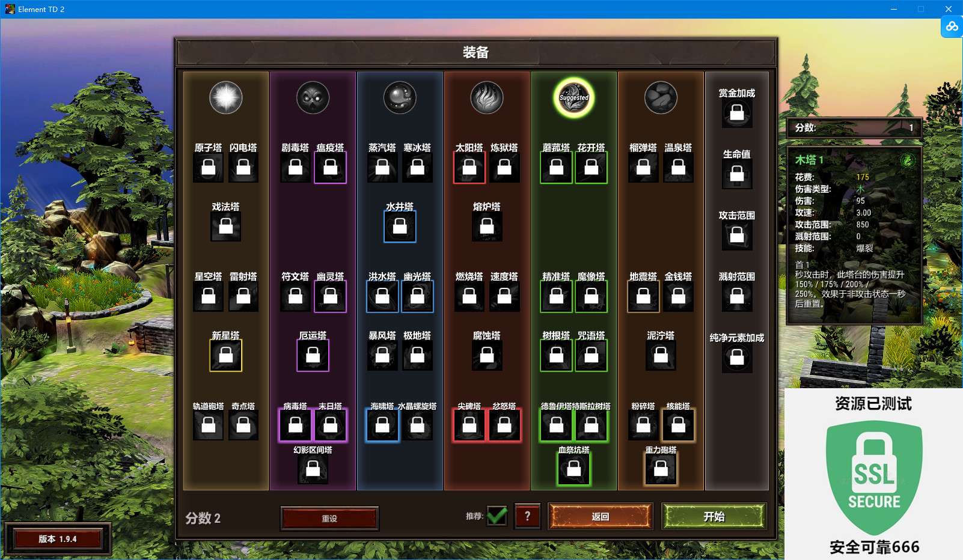Select the Dark element skull orb icon
Screen dimensions: 963x560
point(313,97)
